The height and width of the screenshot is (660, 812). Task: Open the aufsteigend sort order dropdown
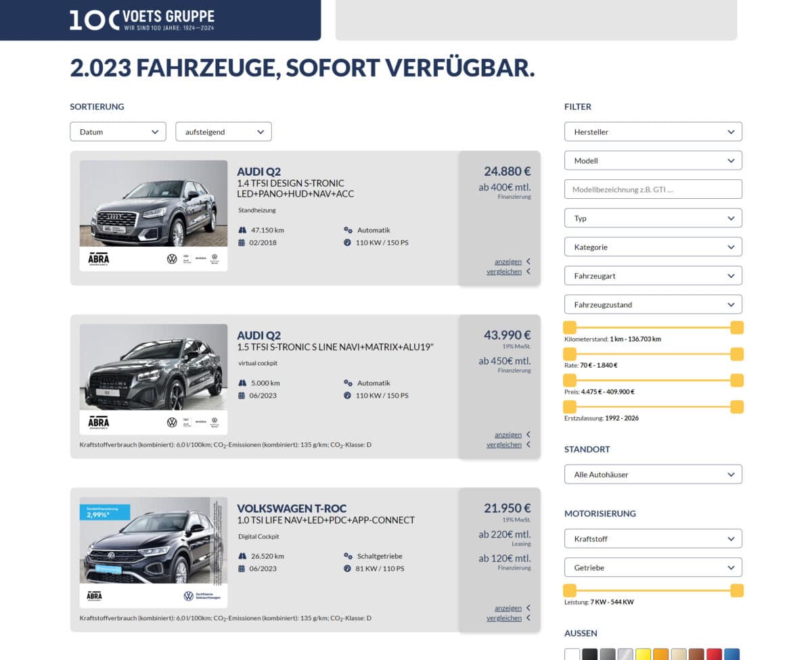pos(223,131)
